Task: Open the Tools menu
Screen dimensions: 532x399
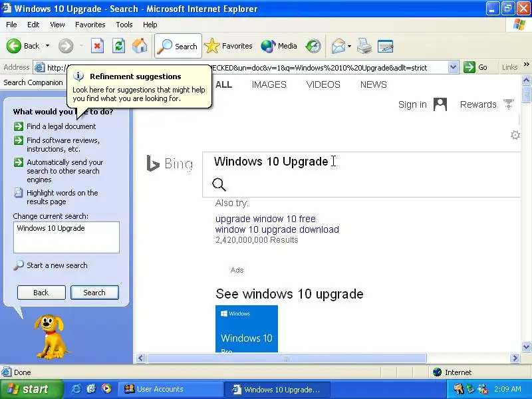Action: pyautogui.click(x=124, y=25)
